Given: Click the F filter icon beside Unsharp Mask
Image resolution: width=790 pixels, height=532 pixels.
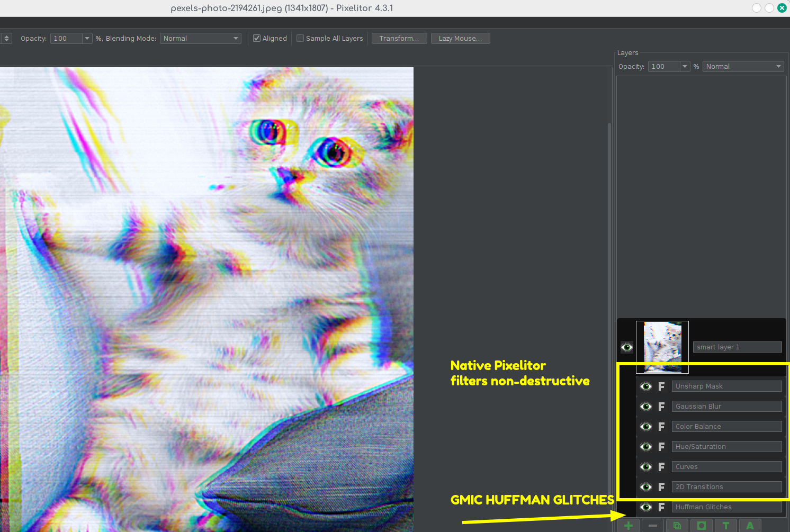Looking at the screenshot, I should coord(661,386).
